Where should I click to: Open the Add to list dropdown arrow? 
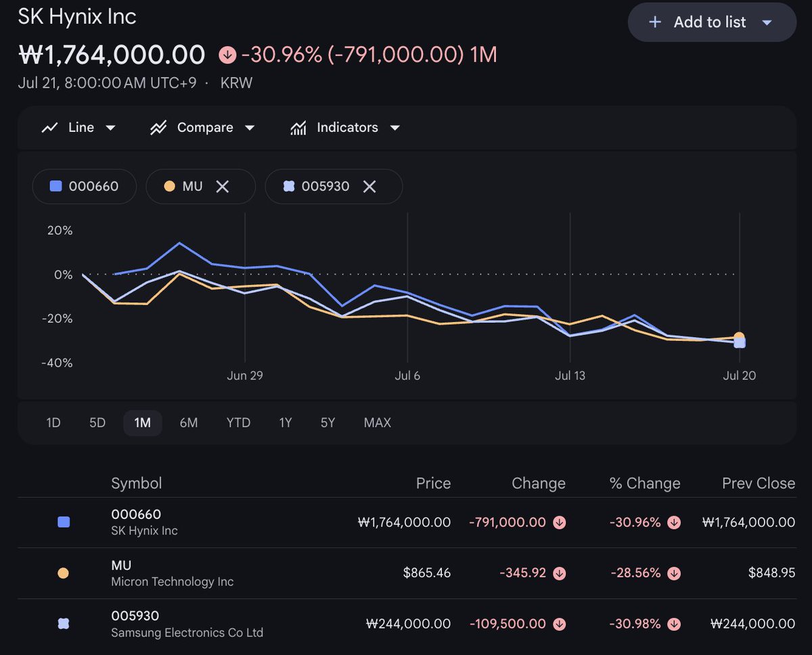point(767,22)
